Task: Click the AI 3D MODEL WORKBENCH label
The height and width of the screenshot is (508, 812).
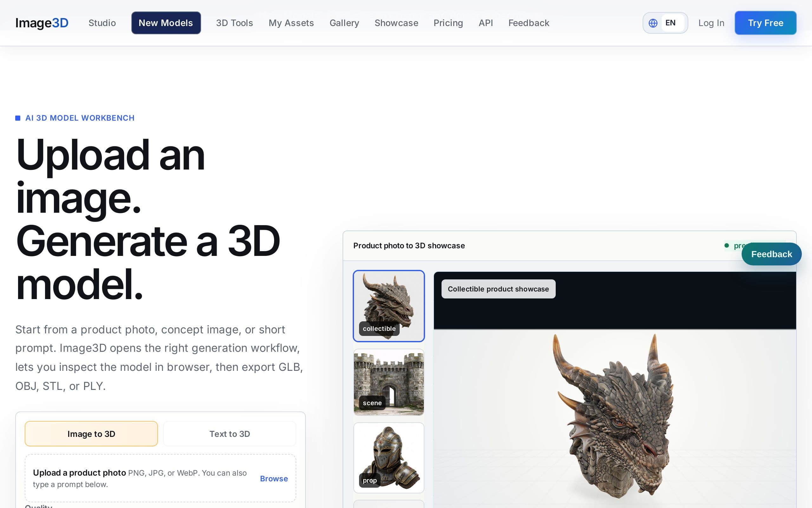Action: click(x=80, y=118)
